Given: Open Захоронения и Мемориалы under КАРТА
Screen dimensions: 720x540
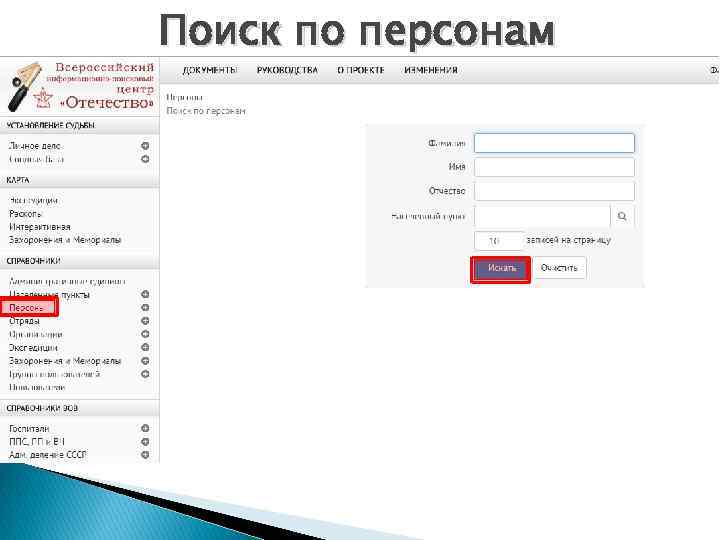Looking at the screenshot, I should [65, 240].
